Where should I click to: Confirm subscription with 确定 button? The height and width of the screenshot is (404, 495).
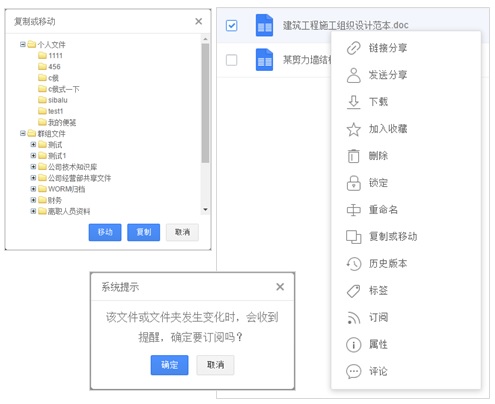[x=169, y=365]
